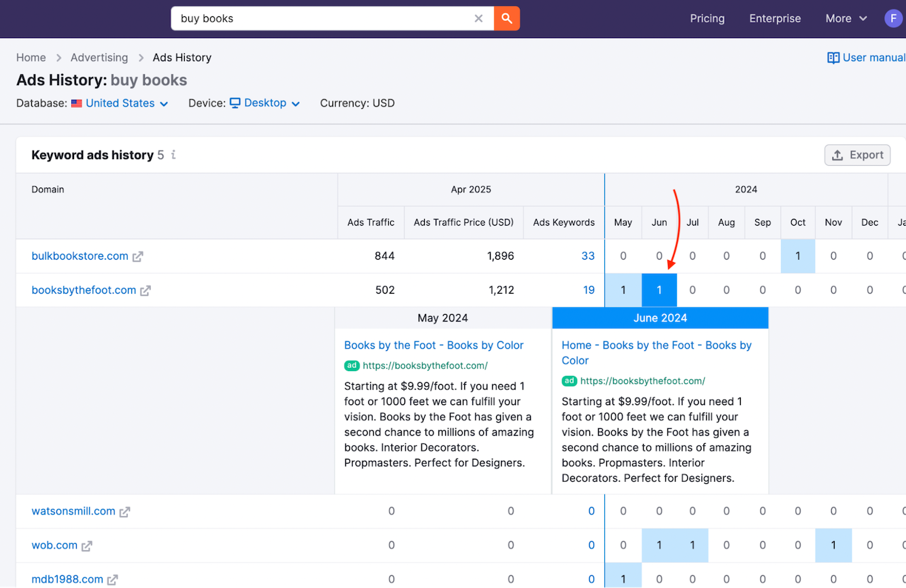Open external link icon beside bulkbookstore.com
Screen dimensions: 906x588
[138, 256]
